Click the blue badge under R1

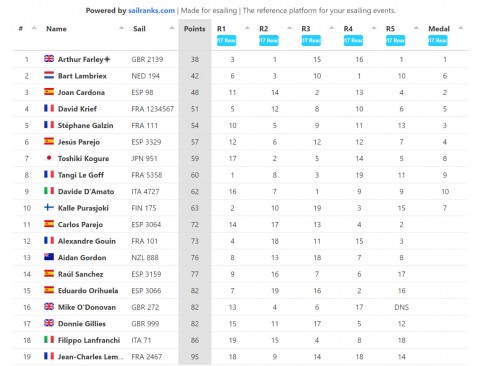pos(226,41)
